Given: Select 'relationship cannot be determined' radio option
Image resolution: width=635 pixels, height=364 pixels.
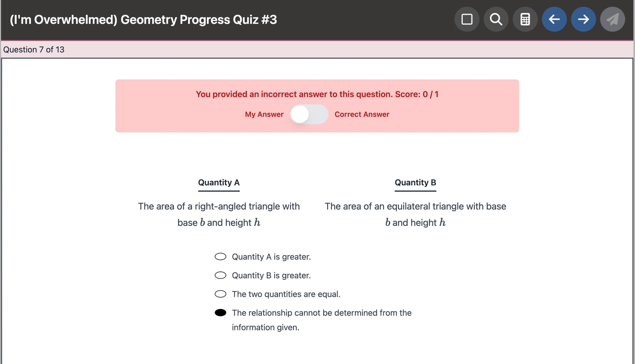Looking at the screenshot, I should pos(220,313).
